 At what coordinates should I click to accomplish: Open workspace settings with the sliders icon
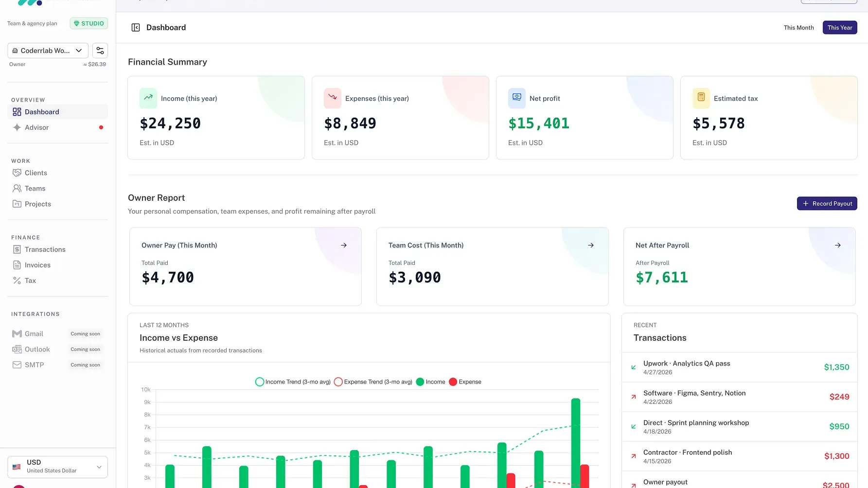point(100,50)
